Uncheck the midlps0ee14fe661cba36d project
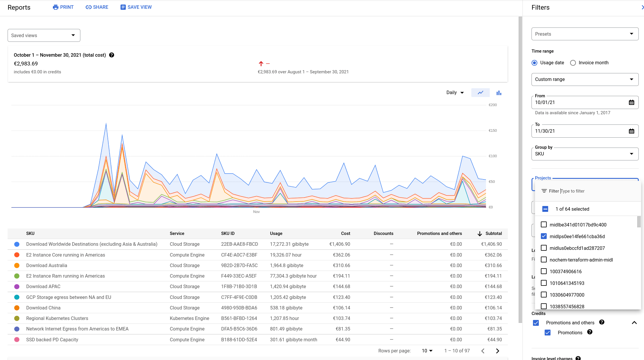The width and height of the screenshot is (644, 360). pos(544,236)
